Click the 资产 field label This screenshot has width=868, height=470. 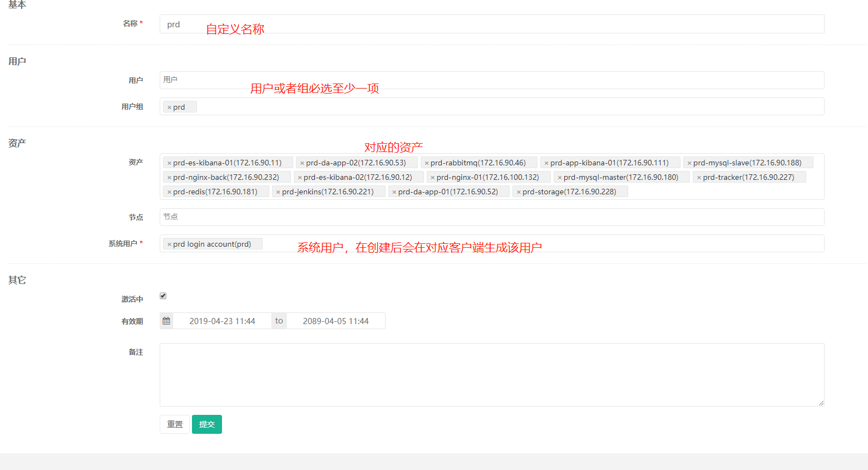pos(136,162)
